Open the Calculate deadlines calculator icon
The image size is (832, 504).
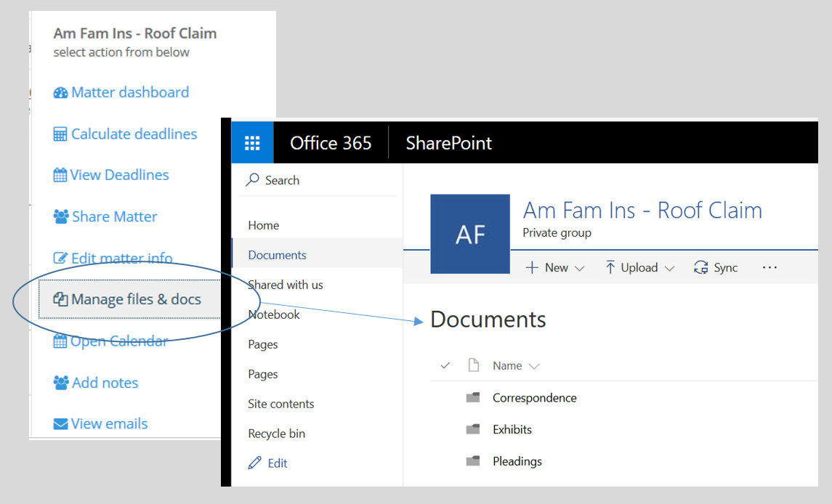(x=61, y=134)
